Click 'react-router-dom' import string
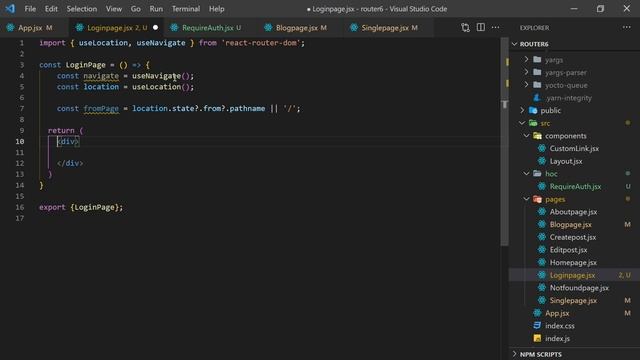The image size is (640, 360). coord(261,43)
